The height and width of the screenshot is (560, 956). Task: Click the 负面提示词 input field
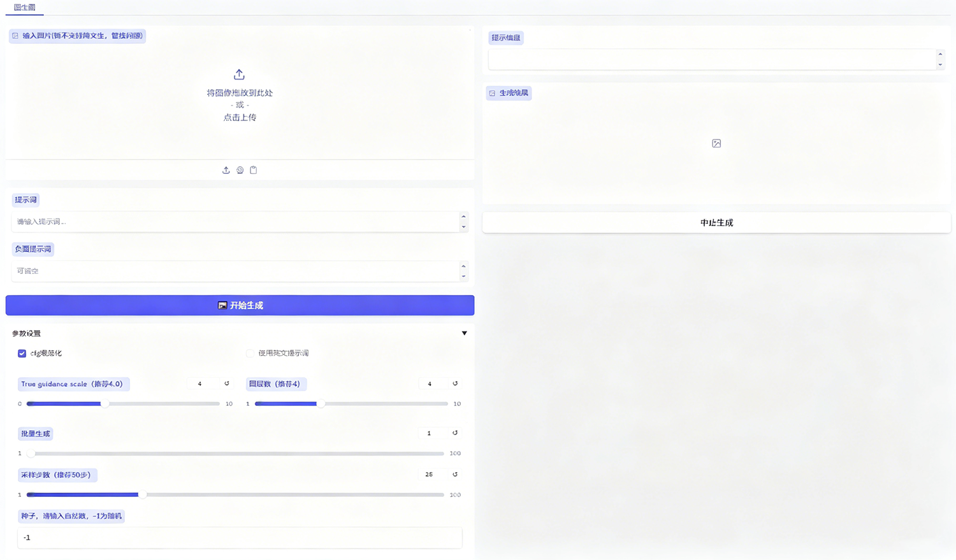[235, 271]
